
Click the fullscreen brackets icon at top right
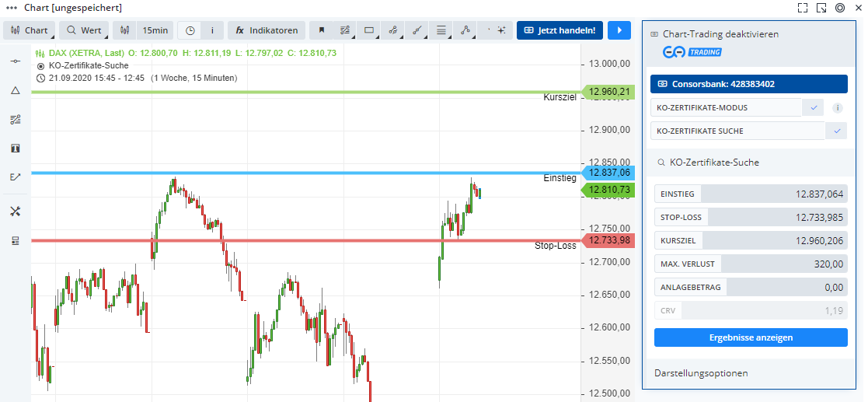point(803,8)
